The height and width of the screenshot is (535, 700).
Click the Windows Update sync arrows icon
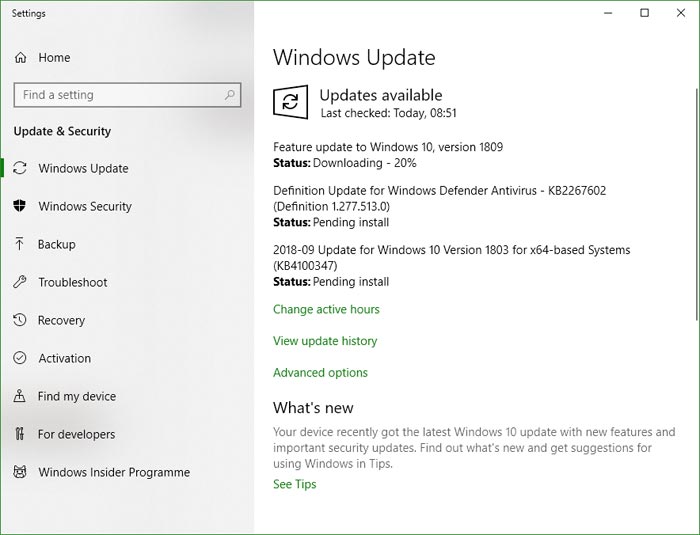(x=20, y=168)
